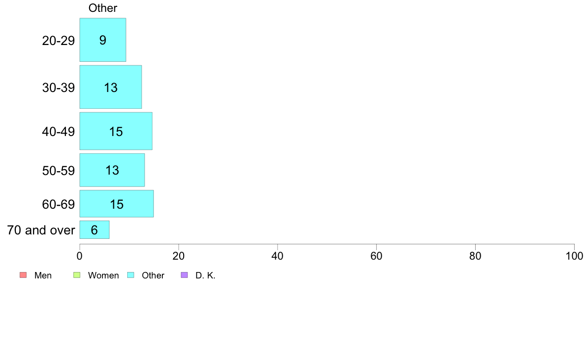Click the 70 and over axis label
588x364 pixels.
pos(41,230)
